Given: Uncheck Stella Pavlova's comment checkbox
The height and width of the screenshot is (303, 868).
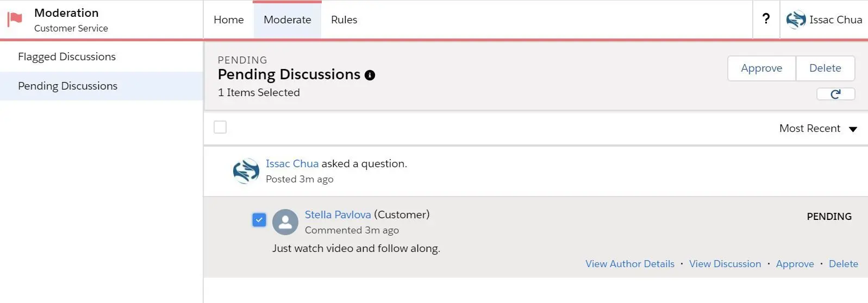Looking at the screenshot, I should pyautogui.click(x=259, y=220).
